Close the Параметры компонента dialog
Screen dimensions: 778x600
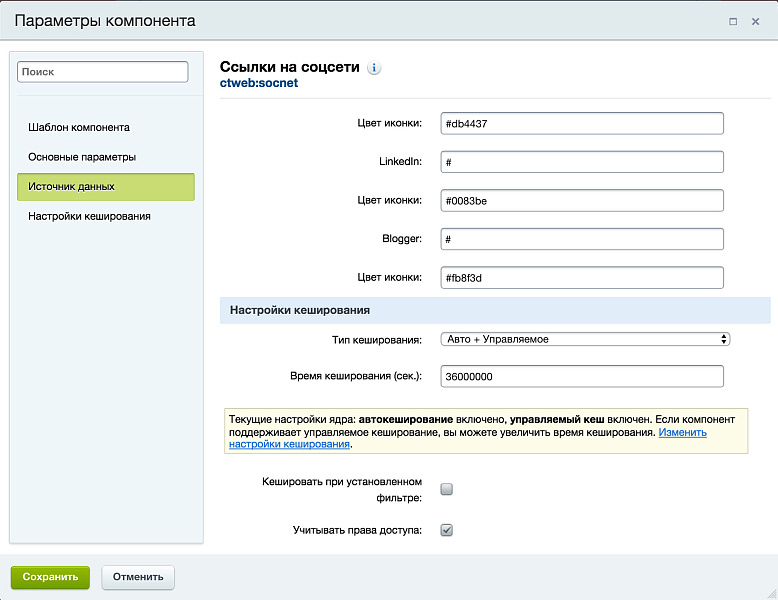coord(756,21)
